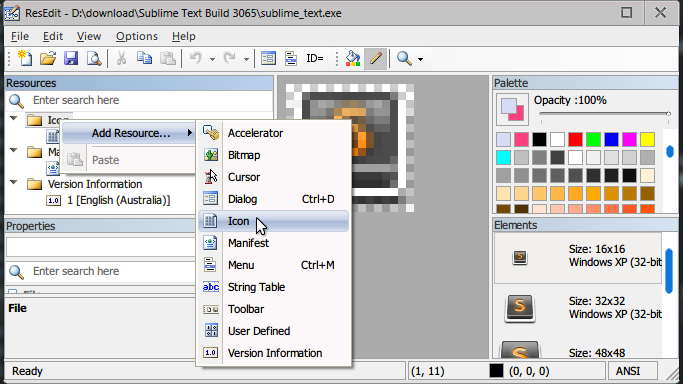Click the foreground/background color selector box

coord(512,109)
